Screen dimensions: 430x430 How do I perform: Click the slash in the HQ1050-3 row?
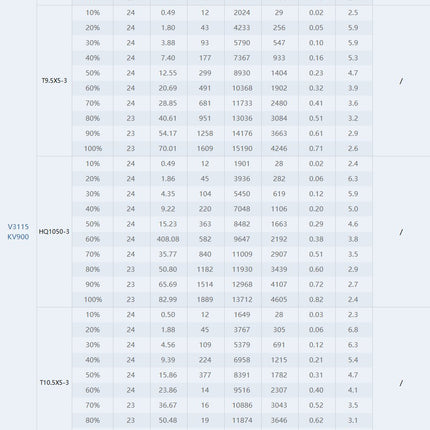pyautogui.click(x=401, y=232)
